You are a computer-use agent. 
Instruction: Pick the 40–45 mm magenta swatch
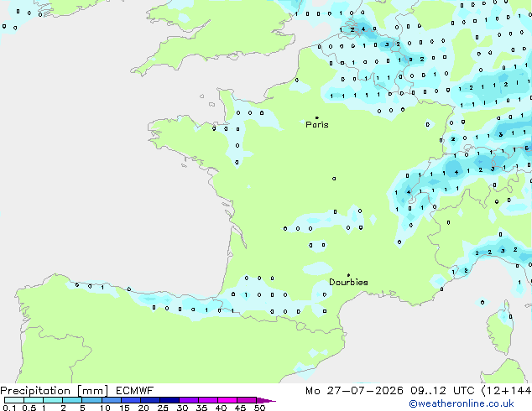(227, 400)
